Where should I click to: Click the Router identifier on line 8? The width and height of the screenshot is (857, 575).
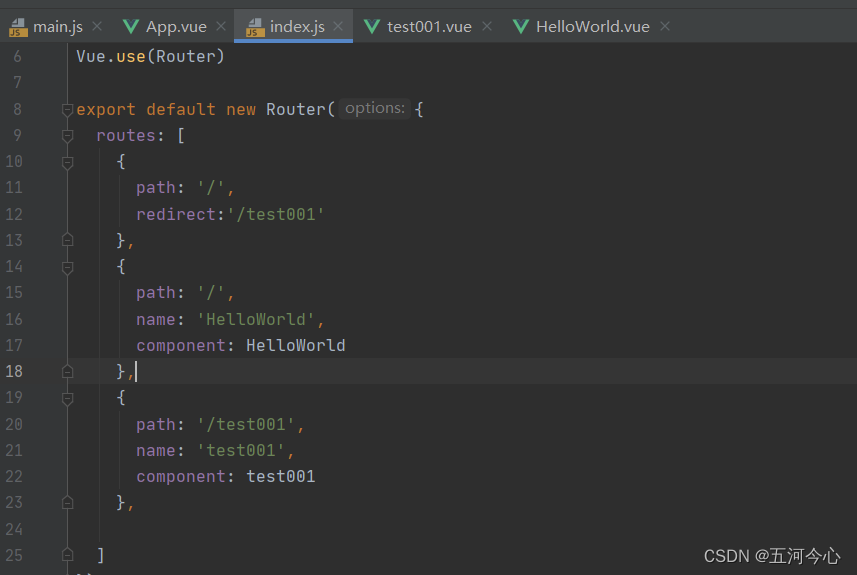pos(296,109)
